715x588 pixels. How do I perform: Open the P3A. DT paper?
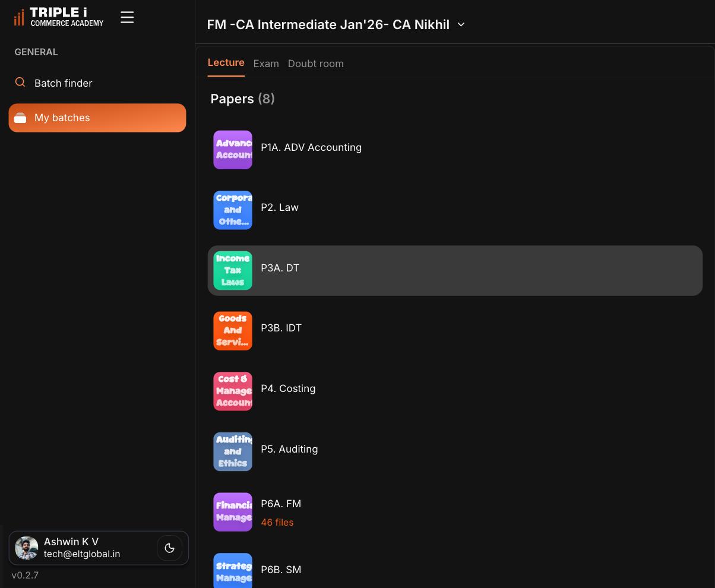pos(455,270)
